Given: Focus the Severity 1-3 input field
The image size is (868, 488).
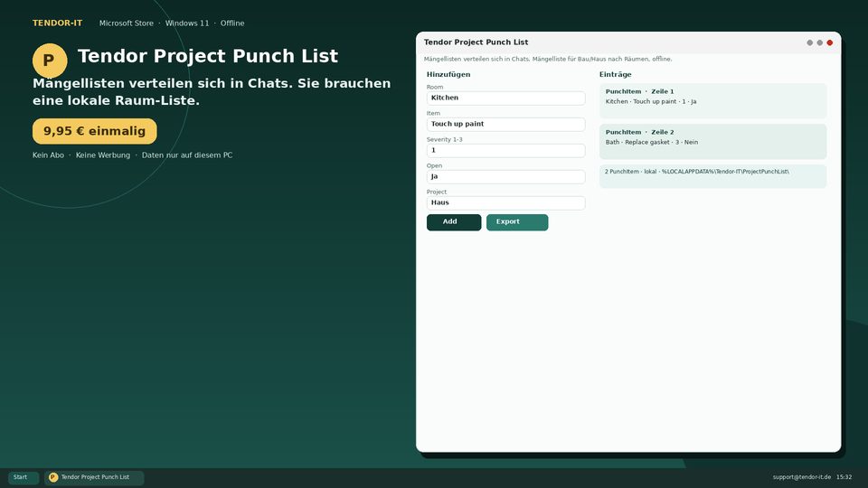Looking at the screenshot, I should (x=505, y=151).
